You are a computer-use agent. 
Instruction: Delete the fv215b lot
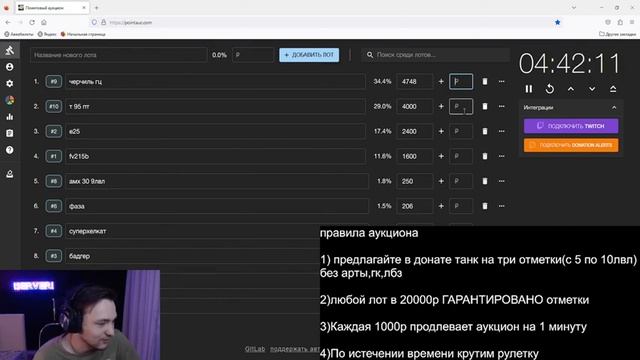click(x=484, y=156)
